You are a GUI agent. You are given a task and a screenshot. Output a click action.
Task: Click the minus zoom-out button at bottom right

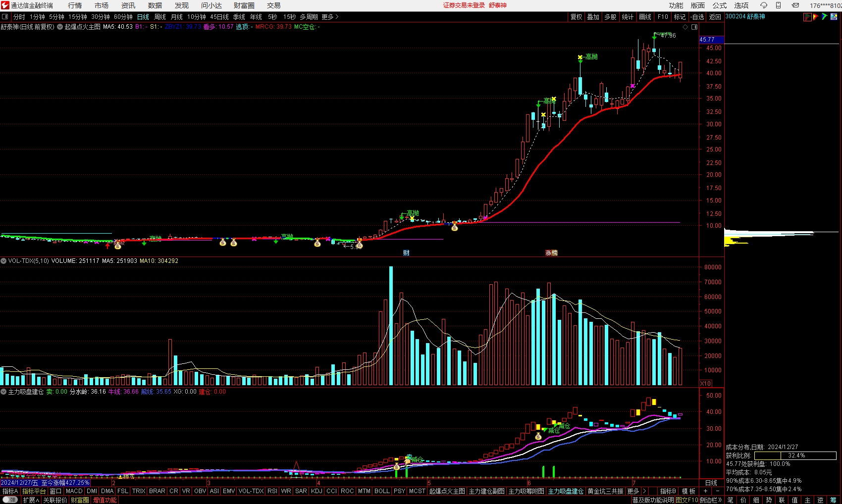tap(717, 491)
